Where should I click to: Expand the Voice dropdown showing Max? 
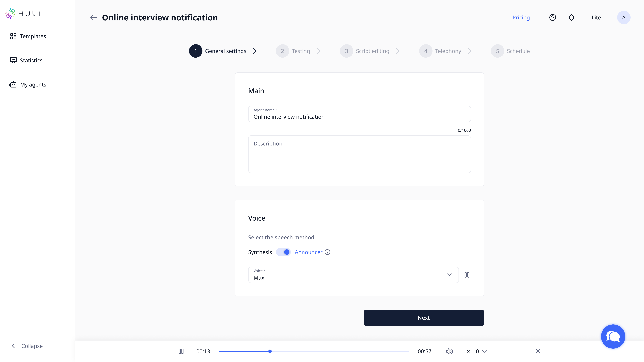(x=449, y=275)
